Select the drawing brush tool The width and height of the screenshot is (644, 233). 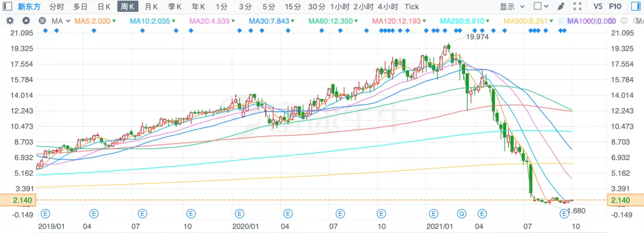click(561, 7)
